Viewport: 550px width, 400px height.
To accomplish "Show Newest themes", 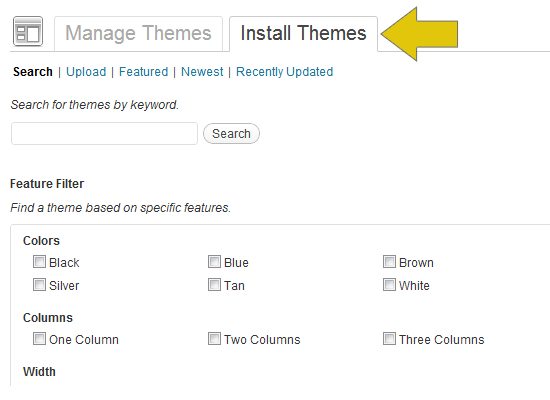I will [202, 72].
